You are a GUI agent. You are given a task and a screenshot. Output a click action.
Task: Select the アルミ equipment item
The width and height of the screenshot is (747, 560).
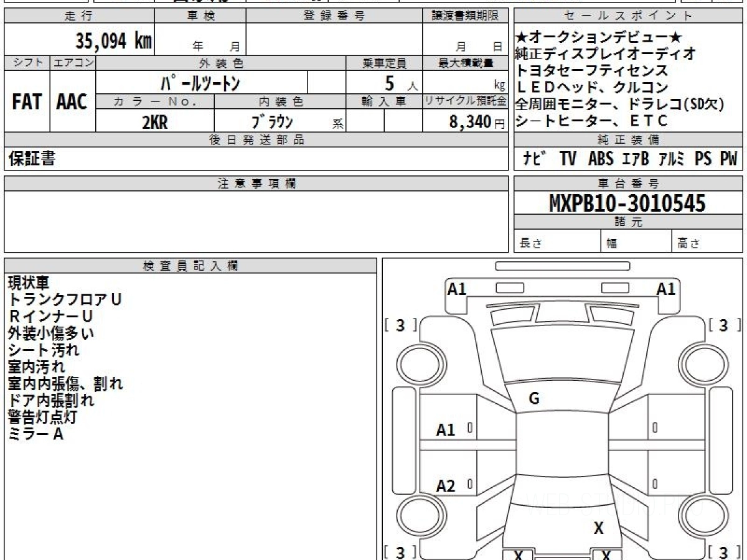point(672,159)
